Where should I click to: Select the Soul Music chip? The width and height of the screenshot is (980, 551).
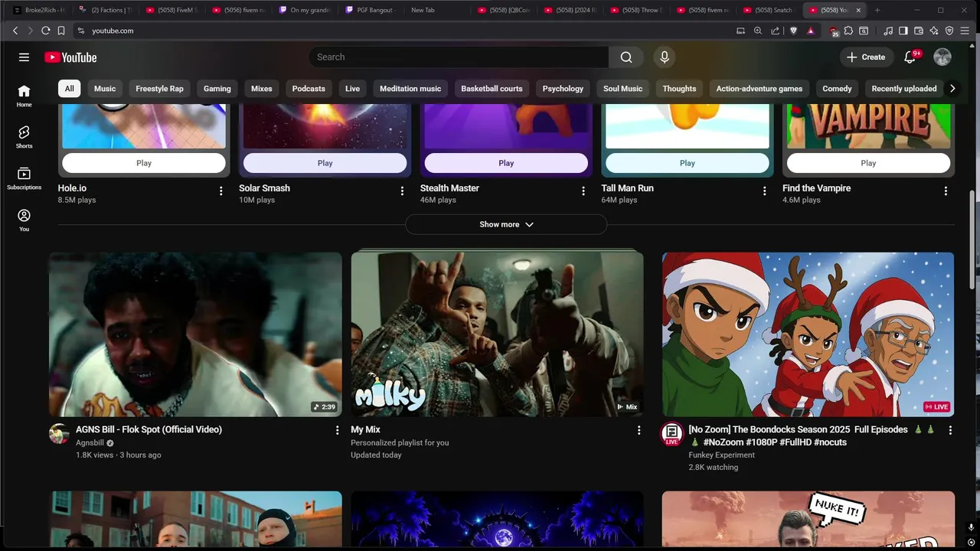pyautogui.click(x=622, y=89)
